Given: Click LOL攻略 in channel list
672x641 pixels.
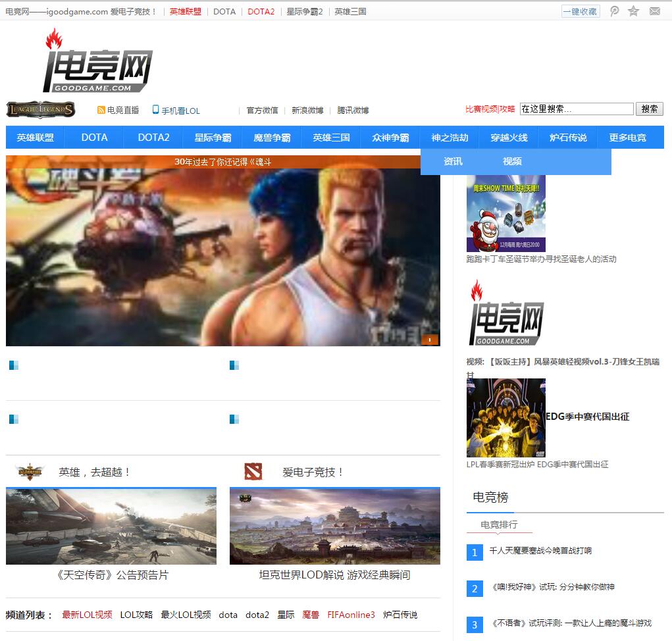Looking at the screenshot, I should [x=136, y=615].
